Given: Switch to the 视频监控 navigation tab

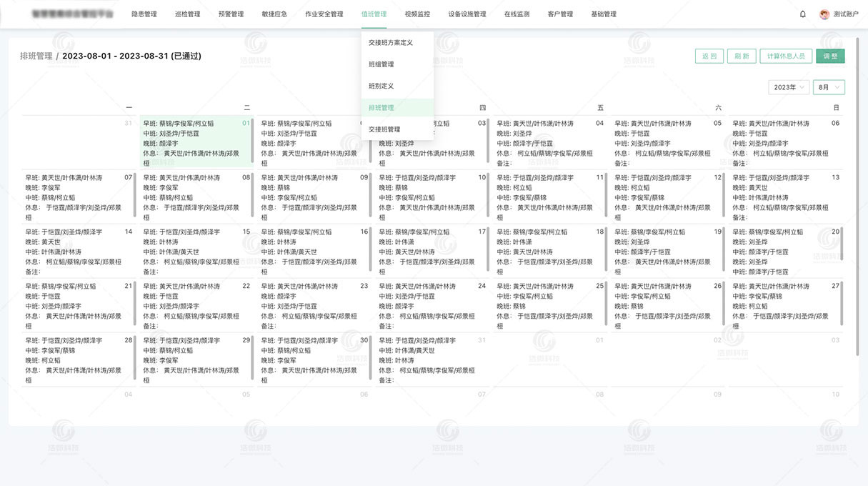Looking at the screenshot, I should 418,14.
